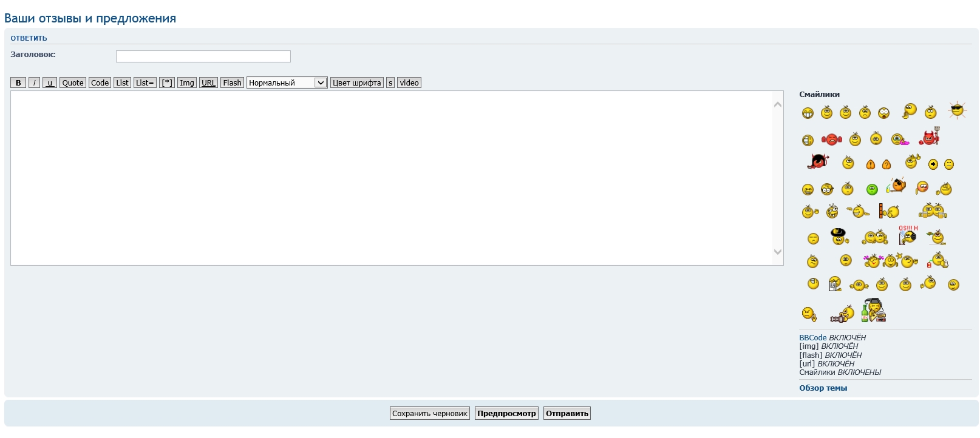Insert a URL tag via URL button
Viewport: 980px width, 438px height.
coord(208,83)
